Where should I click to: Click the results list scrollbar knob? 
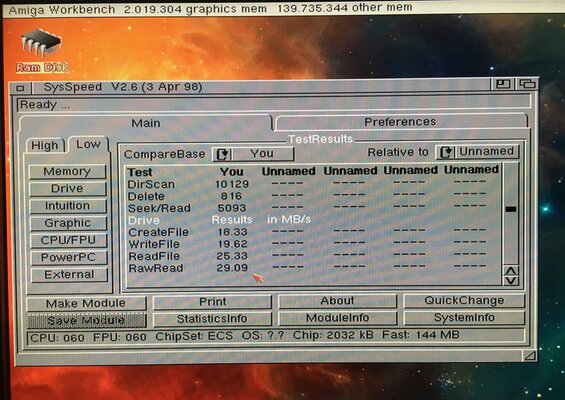(x=511, y=209)
